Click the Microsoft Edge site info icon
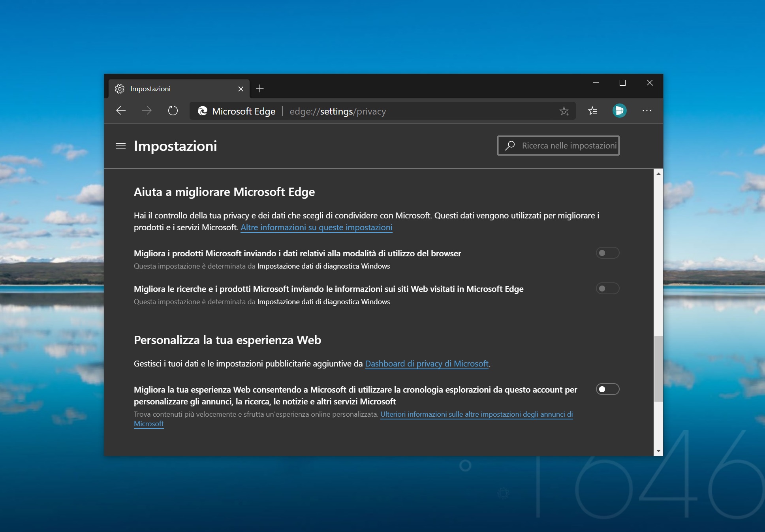765x532 pixels. [x=203, y=111]
